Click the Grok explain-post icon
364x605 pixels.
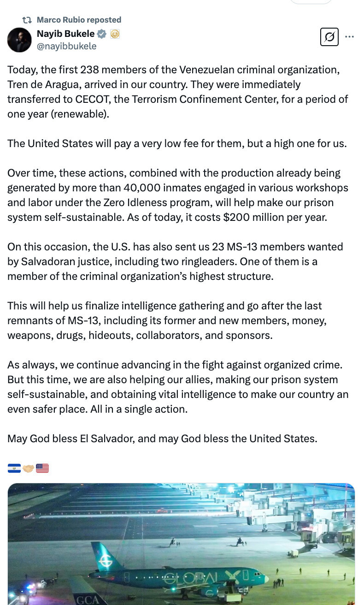[329, 37]
